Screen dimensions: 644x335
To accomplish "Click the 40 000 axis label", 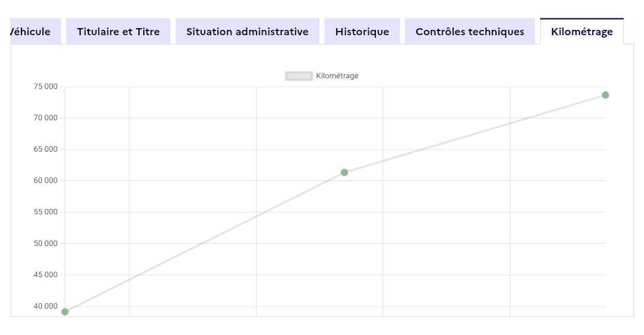I will click(46, 306).
